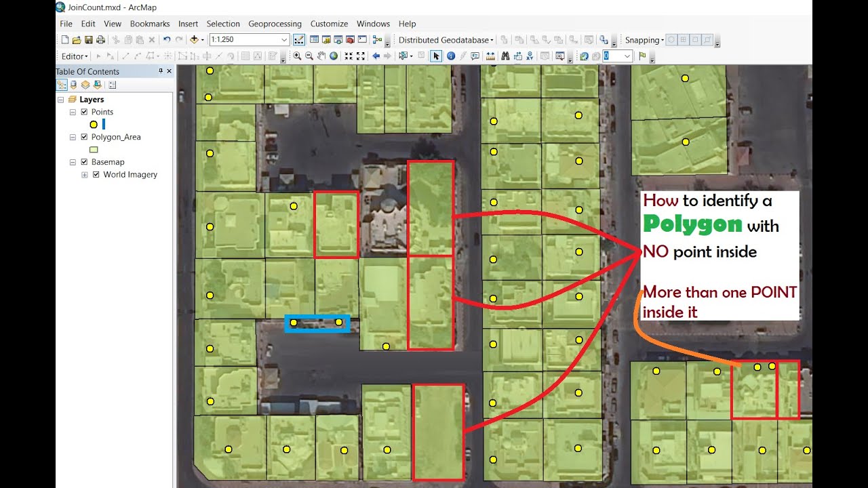
Task: Select the Zoom In tool
Action: coord(297,56)
